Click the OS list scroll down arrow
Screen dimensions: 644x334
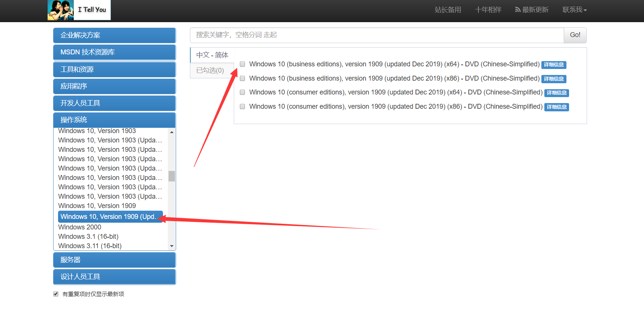[172, 246]
